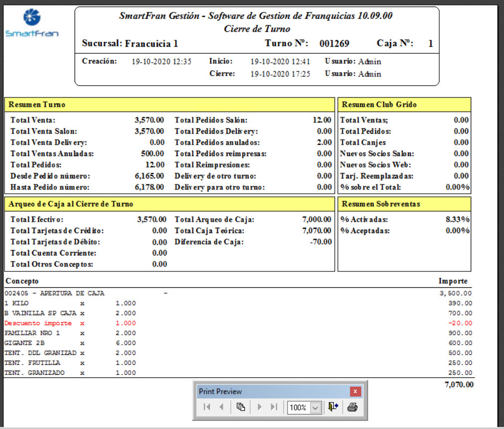Viewport: 504px width, 429px height.
Task: Click the 'Total Canjes' label
Action: tap(363, 143)
